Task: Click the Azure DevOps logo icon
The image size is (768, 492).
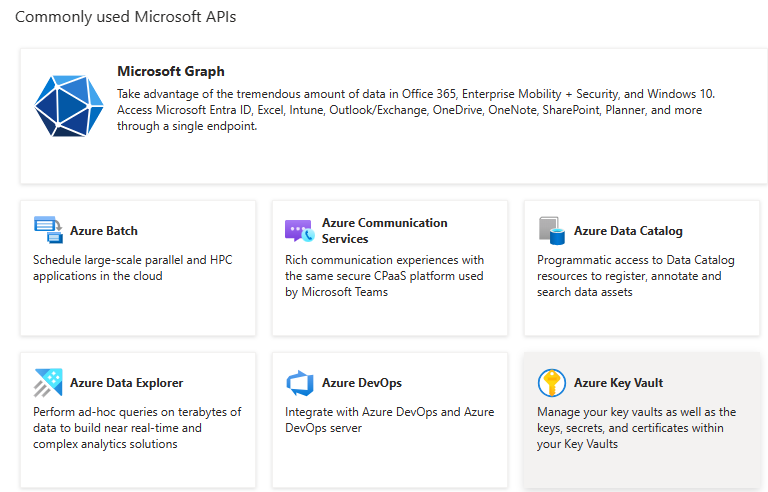Action: pyautogui.click(x=300, y=383)
